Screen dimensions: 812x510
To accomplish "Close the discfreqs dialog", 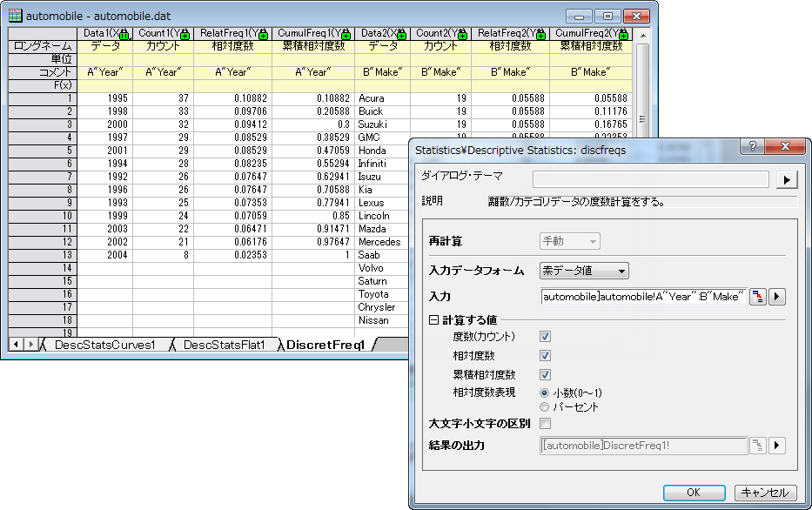I will pyautogui.click(x=785, y=146).
